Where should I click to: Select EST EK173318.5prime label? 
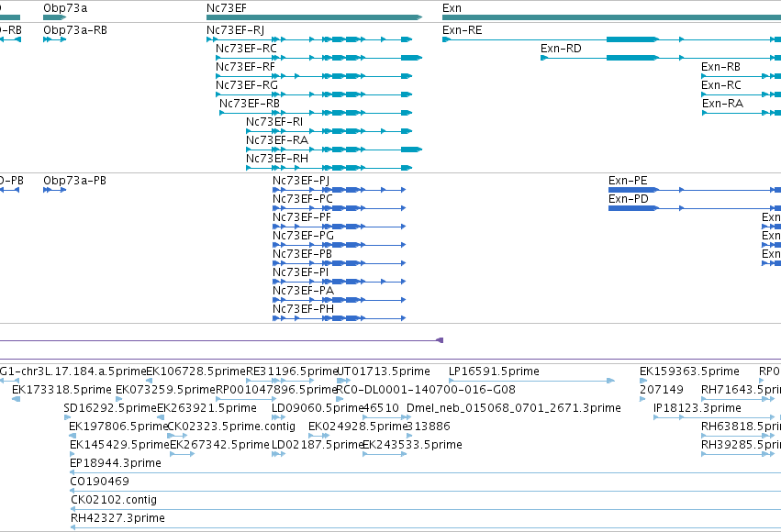click(x=61, y=390)
